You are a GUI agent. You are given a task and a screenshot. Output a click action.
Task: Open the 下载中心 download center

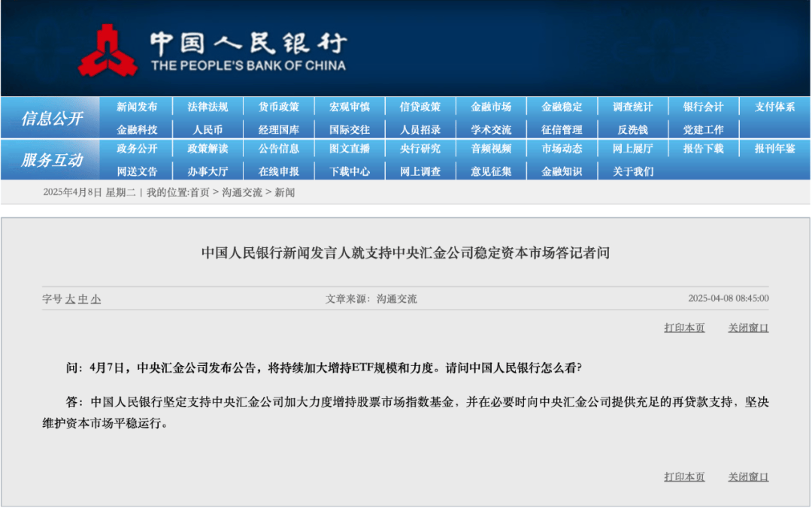[349, 171]
